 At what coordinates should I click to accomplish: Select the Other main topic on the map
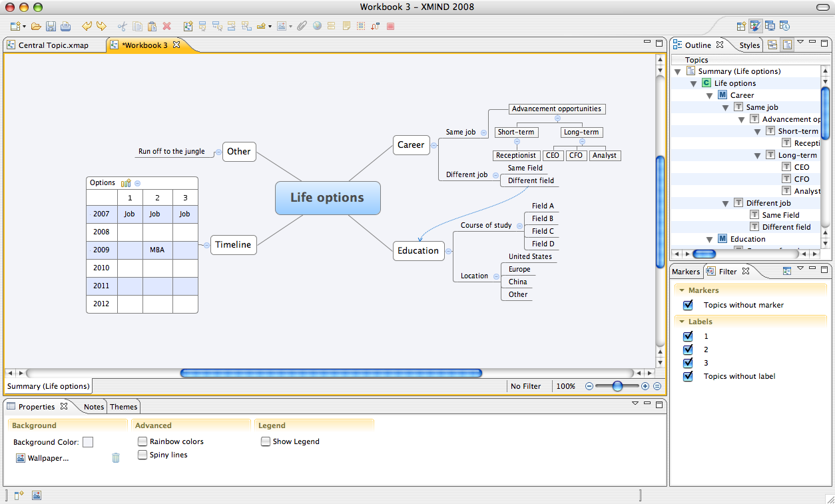(238, 152)
